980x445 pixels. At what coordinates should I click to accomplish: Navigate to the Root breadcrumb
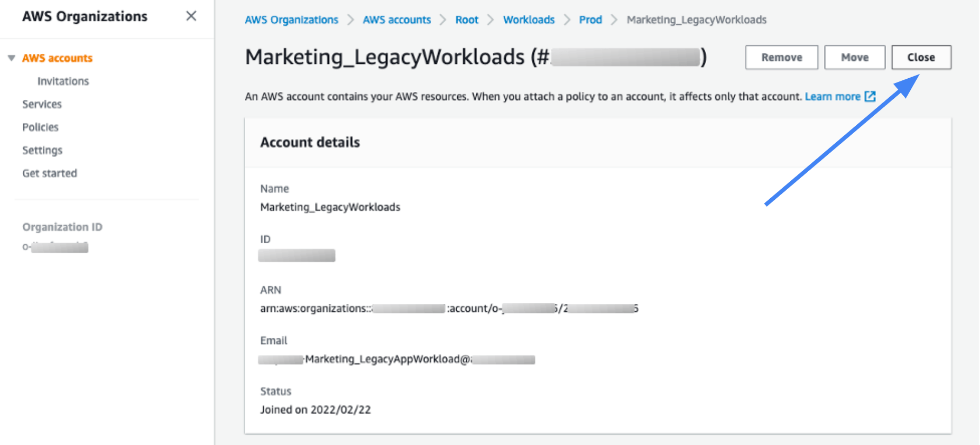(x=467, y=20)
